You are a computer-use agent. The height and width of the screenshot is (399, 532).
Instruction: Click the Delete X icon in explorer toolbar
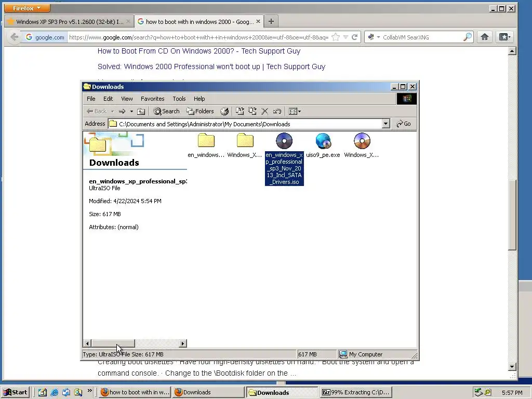(x=264, y=111)
